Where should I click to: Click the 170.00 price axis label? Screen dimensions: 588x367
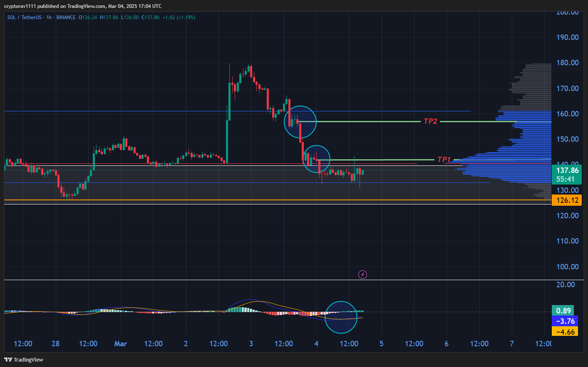point(568,89)
